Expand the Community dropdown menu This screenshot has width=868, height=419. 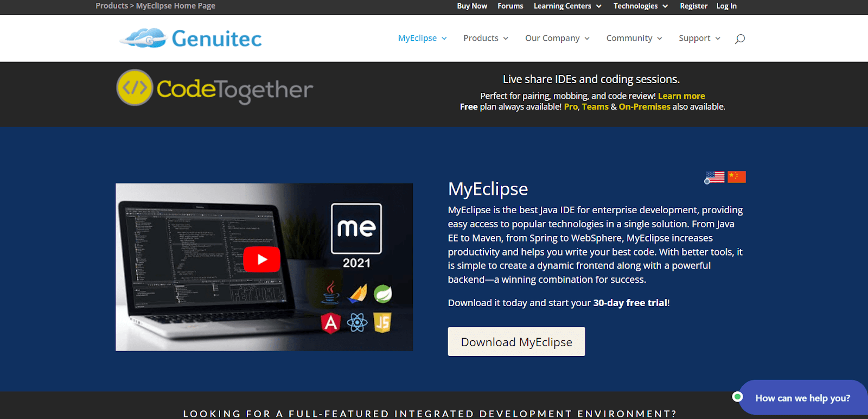634,38
